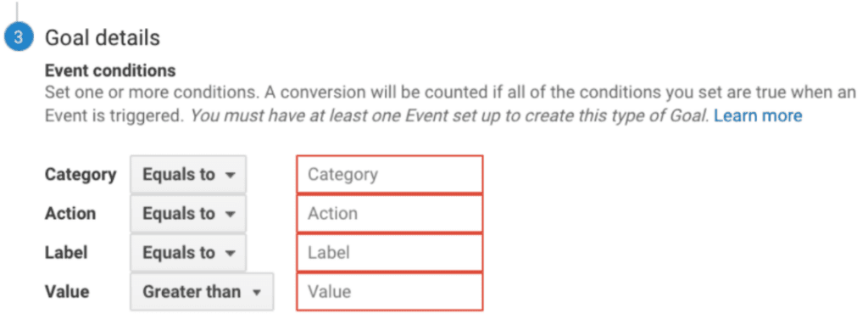
Task: Open the Category match-type dropdown
Action: pyautogui.click(x=188, y=175)
